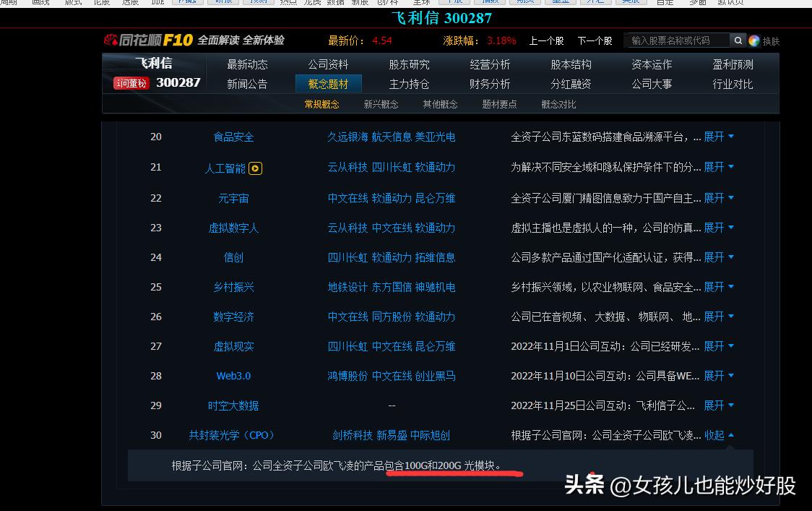The image size is (812, 511).
Task: Switch to the 概念对比 sub-tab
Action: pyautogui.click(x=558, y=104)
